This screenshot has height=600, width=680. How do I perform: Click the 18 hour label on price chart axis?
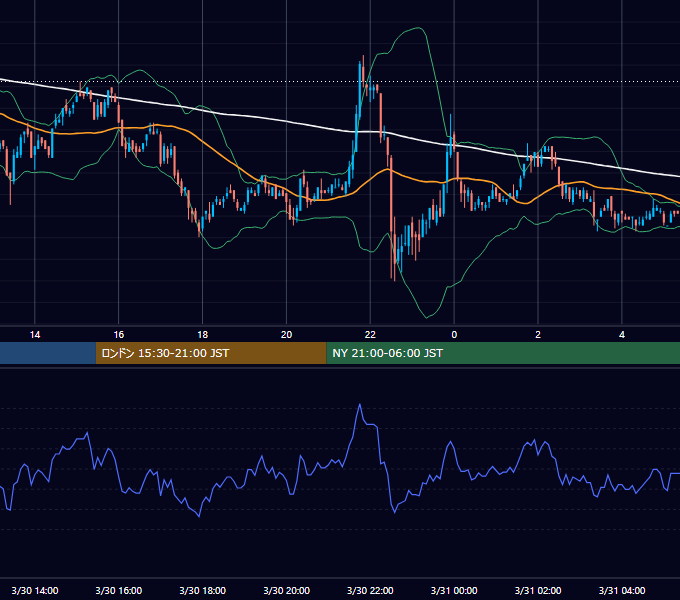(203, 335)
